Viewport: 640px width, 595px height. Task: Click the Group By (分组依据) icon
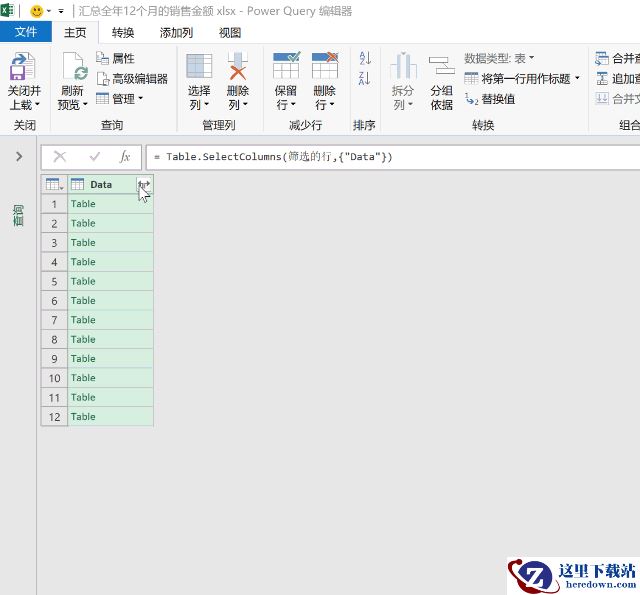click(442, 66)
